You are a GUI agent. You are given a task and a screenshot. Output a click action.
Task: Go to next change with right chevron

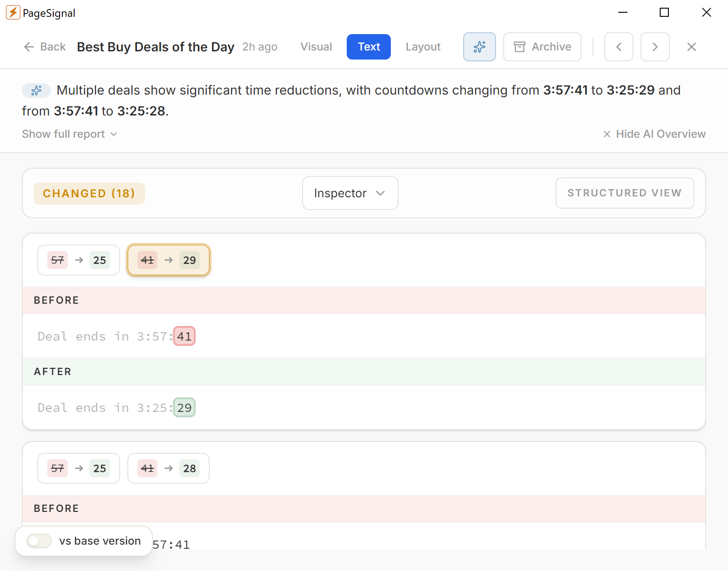click(x=655, y=47)
